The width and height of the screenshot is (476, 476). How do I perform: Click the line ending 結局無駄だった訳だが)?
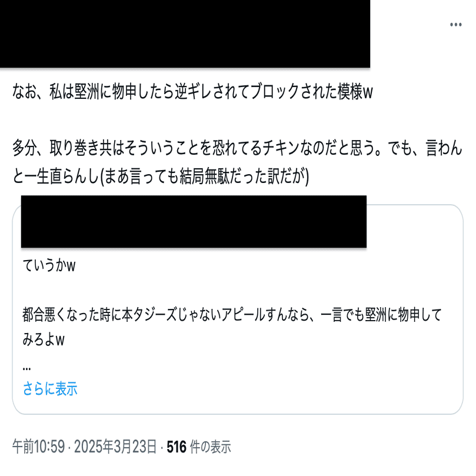(161, 177)
